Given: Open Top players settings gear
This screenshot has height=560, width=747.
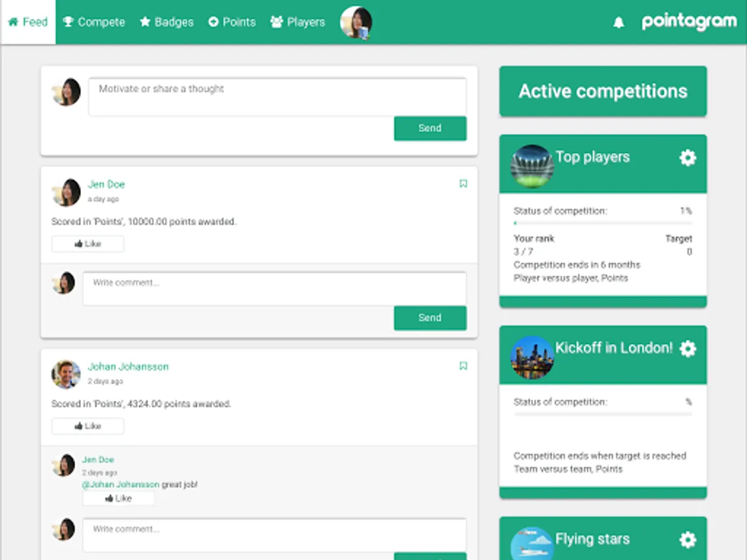Looking at the screenshot, I should tap(687, 157).
